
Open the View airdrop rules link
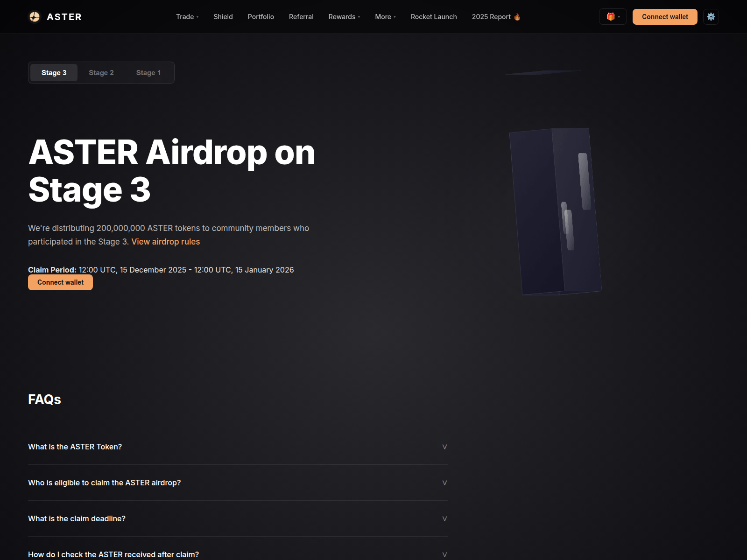[x=165, y=242]
